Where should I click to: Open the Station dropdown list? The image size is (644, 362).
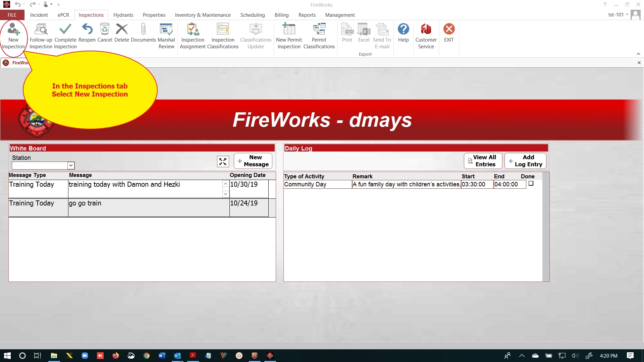click(71, 166)
